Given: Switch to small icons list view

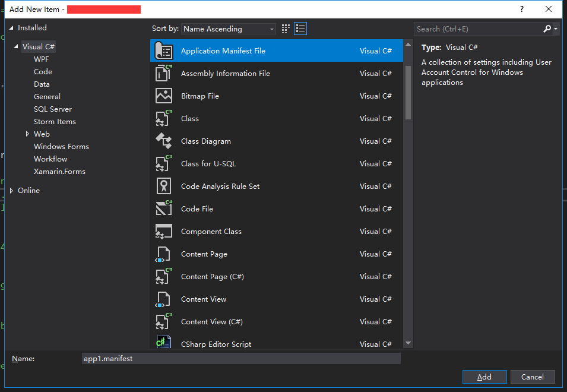Looking at the screenshot, I should (x=300, y=29).
